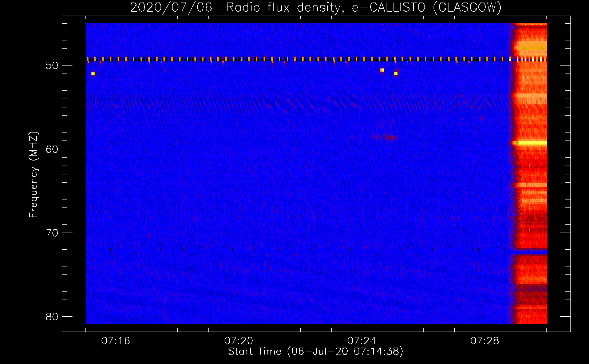Click the 50 MHz frequency tick label
The width and height of the screenshot is (589, 364).
[52, 66]
